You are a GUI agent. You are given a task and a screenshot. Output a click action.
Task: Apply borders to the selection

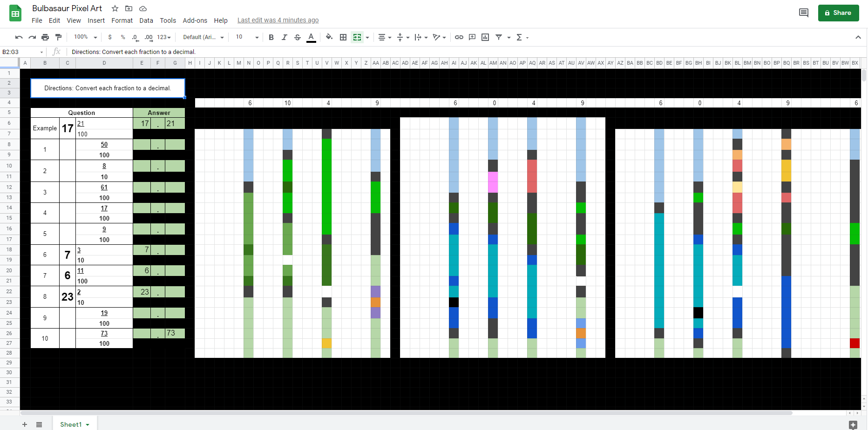click(343, 37)
